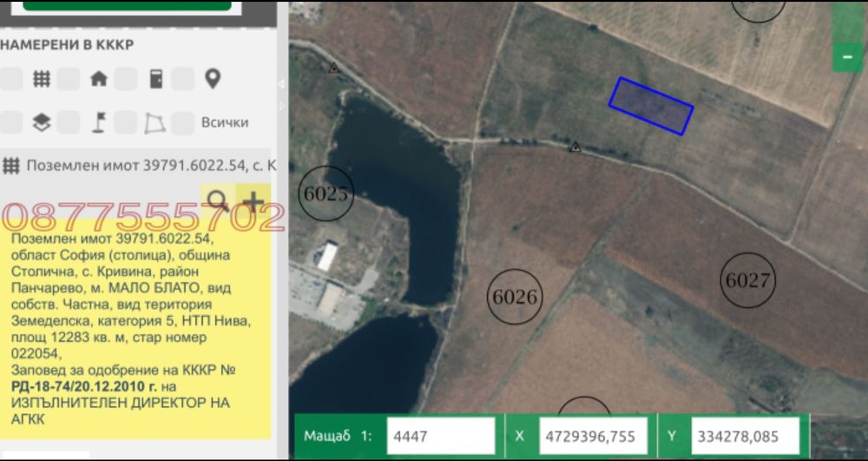Click the flag marker icon
The image size is (868, 461).
click(x=99, y=122)
